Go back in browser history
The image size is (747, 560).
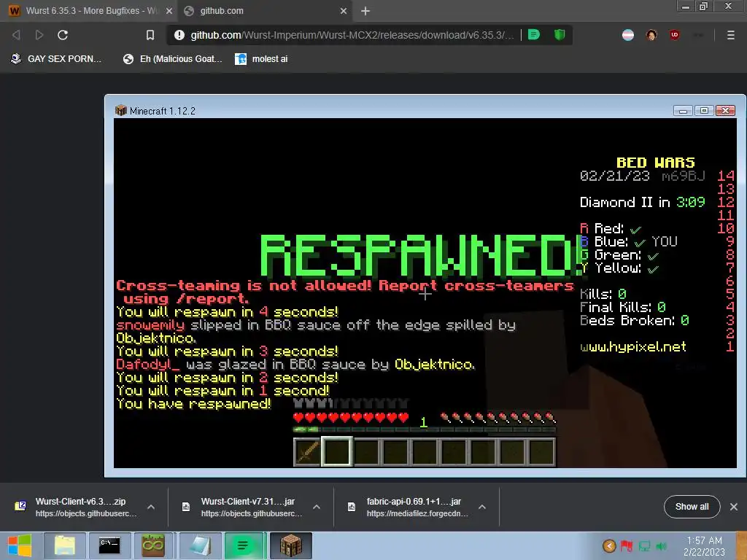[x=16, y=35]
